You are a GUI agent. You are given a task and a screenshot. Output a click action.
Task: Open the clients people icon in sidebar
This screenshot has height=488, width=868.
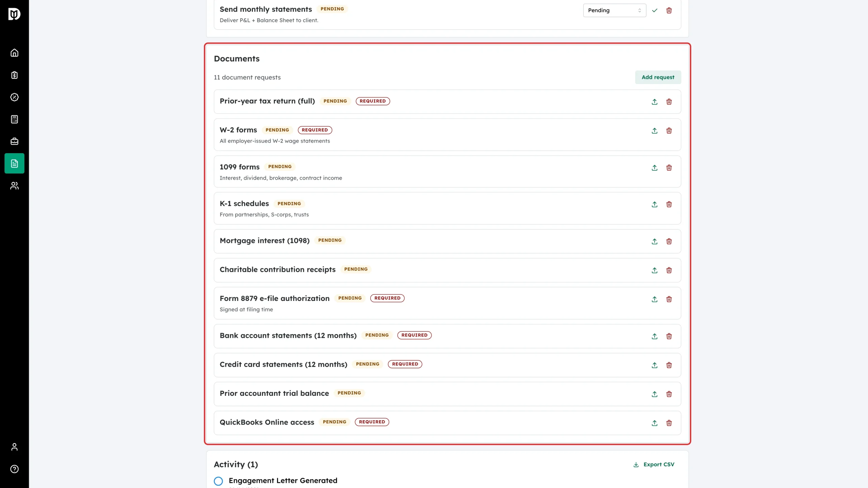[x=14, y=186]
